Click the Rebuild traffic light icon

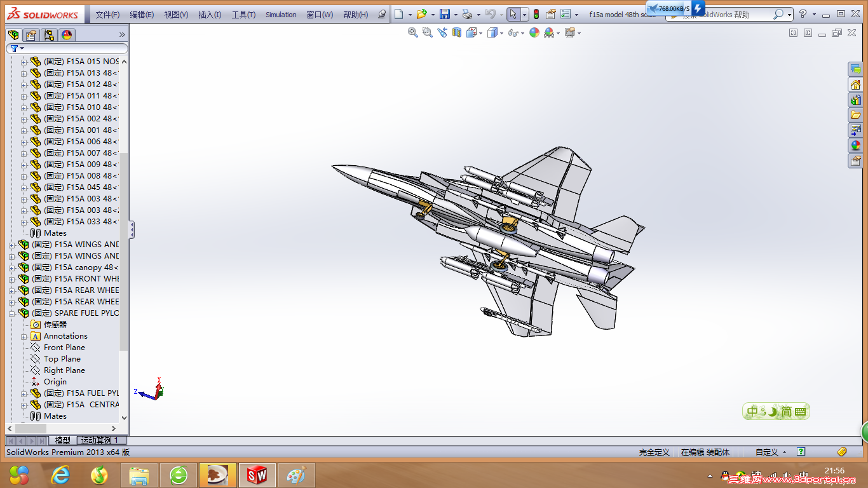click(536, 14)
